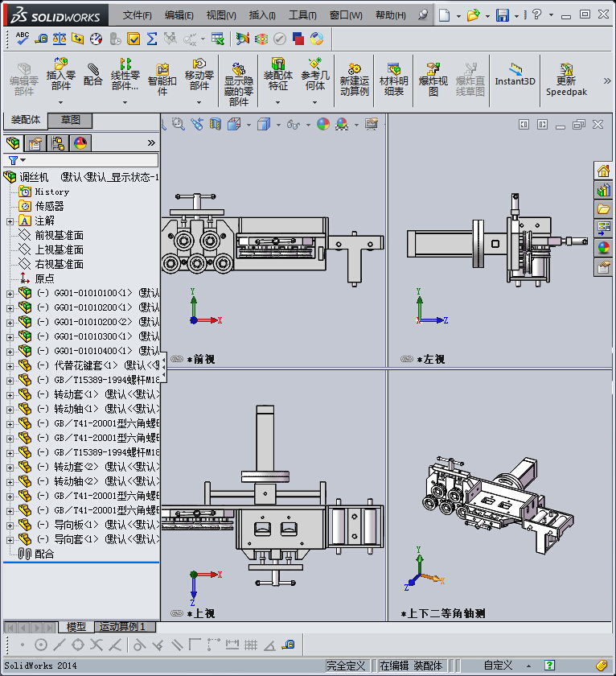616x676 pixels.
Task: Open Appearances color ball in task pane
Action: click(x=603, y=248)
